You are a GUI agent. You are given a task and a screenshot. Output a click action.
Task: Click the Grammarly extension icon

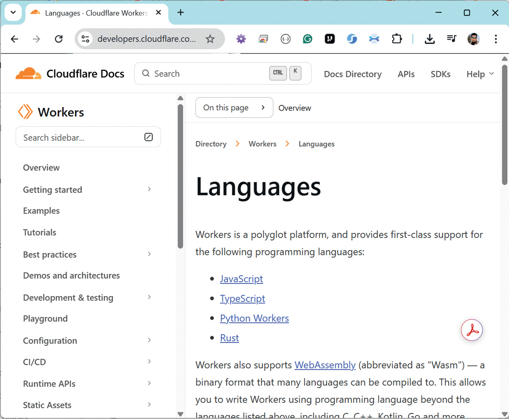[x=308, y=39]
